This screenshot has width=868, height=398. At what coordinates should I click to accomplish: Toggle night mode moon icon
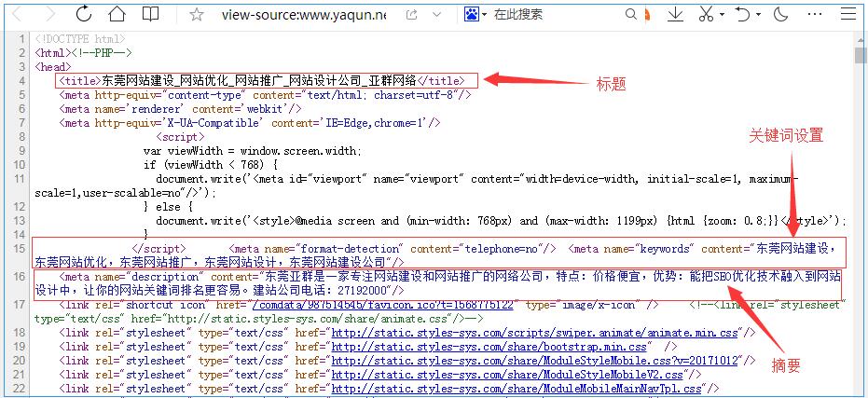pos(780,14)
